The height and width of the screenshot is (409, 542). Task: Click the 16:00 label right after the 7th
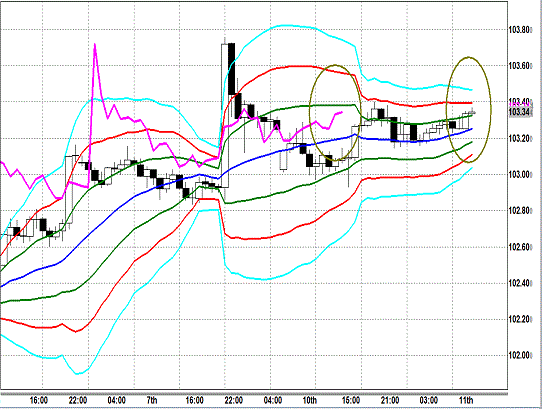pyautogui.click(x=194, y=400)
